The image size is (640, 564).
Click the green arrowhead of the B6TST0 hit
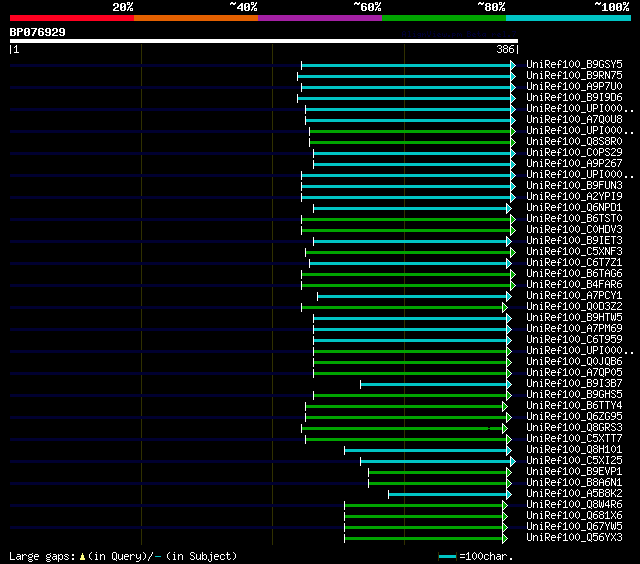513,219
